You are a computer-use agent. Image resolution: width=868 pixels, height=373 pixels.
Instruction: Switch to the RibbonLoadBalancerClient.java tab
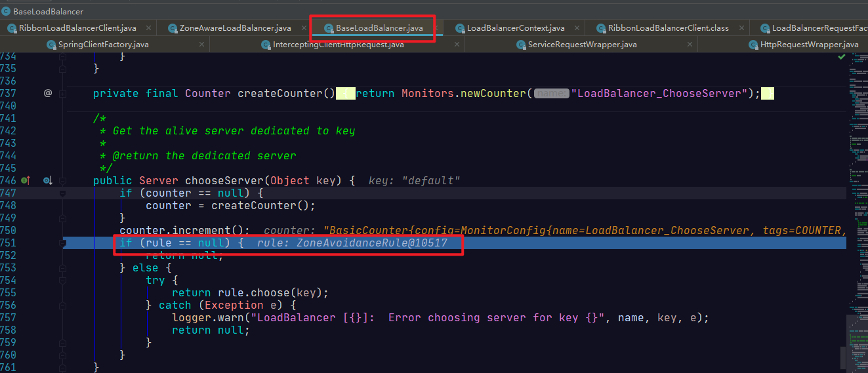[77, 28]
